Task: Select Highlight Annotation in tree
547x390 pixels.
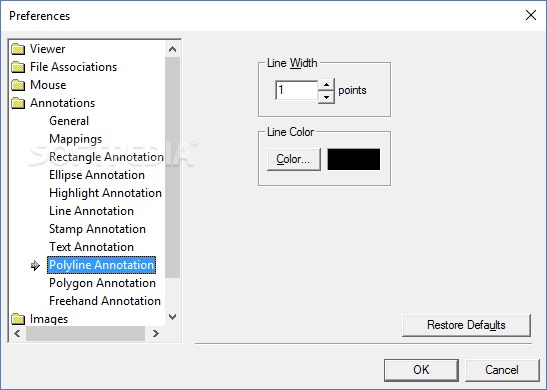Action: (x=105, y=193)
